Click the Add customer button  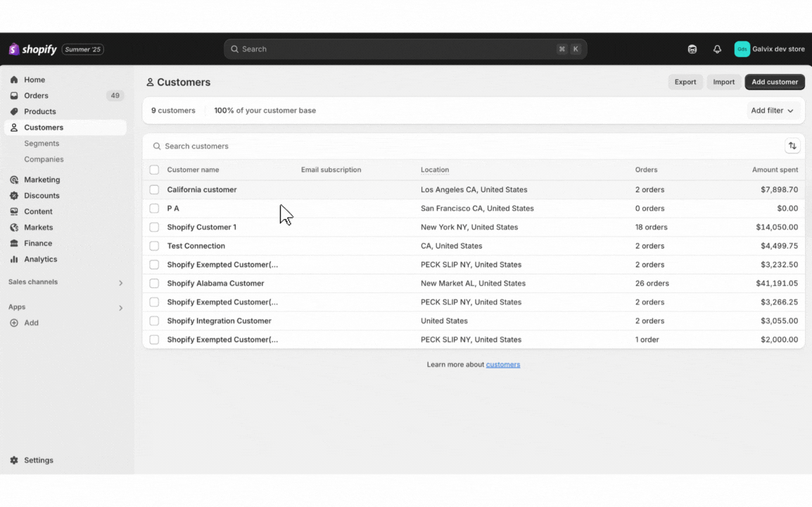pos(775,82)
